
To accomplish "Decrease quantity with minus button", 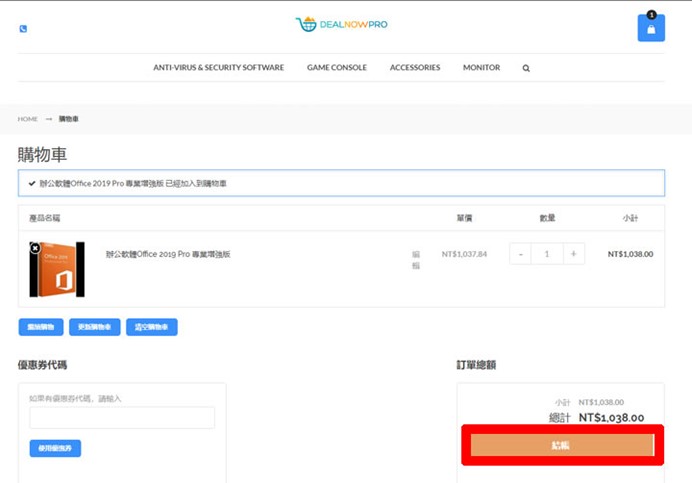I will (520, 254).
